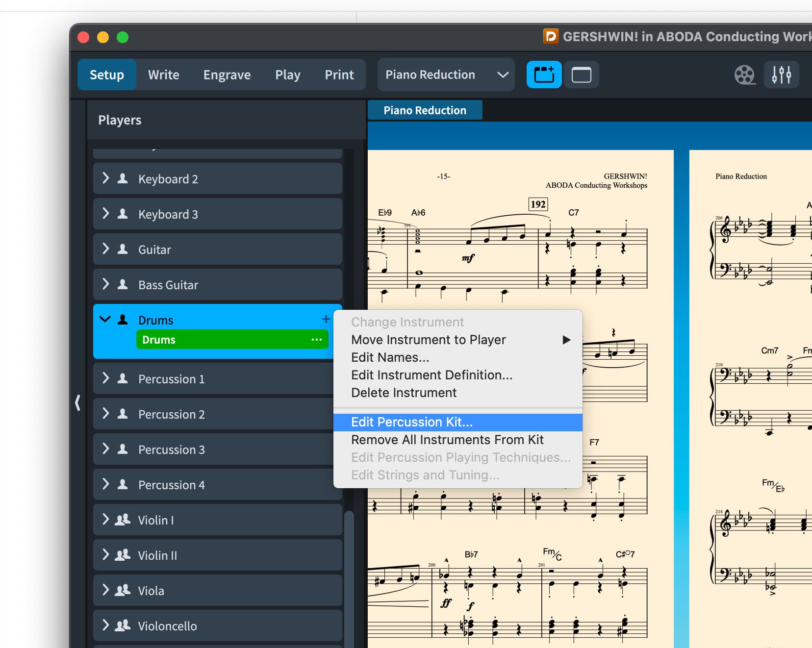Viewport: 812px width, 648px height.
Task: Click the Violoncello section players icon
Action: [x=123, y=625]
